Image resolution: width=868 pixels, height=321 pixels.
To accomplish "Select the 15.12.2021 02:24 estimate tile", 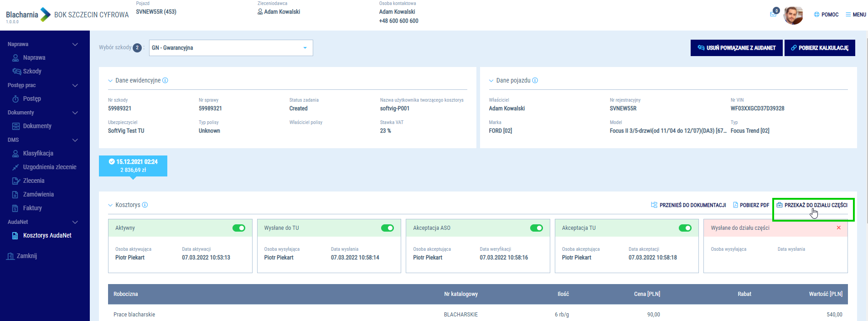I will (133, 166).
